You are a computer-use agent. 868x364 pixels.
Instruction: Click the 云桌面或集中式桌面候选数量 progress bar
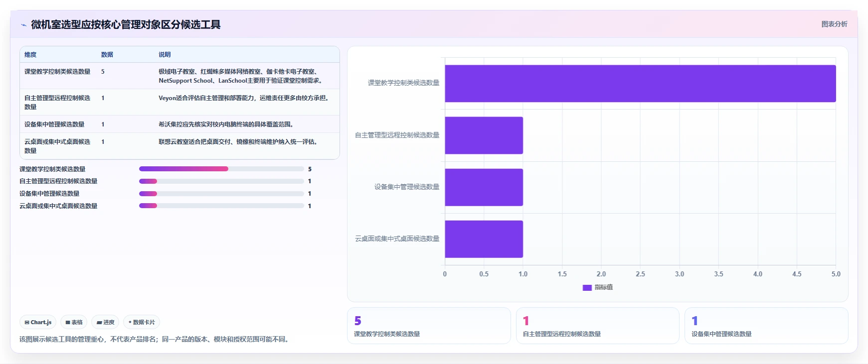coord(221,206)
